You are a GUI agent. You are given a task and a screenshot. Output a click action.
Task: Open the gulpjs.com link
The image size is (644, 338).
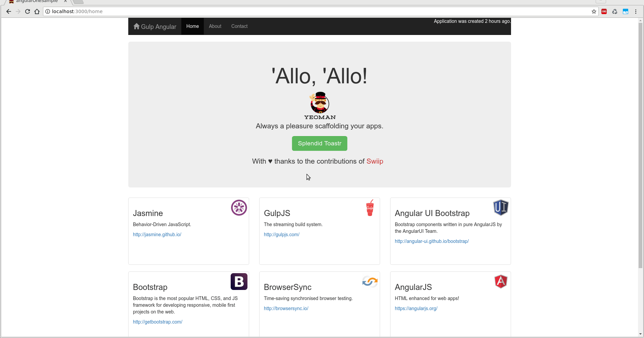[282, 235]
